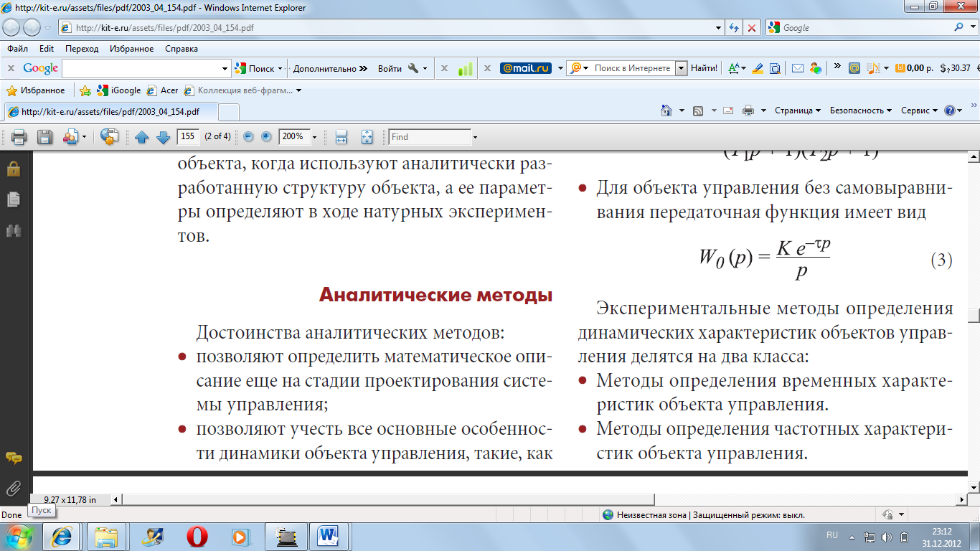Image resolution: width=980 pixels, height=551 pixels.
Task: Zoom in with the plus button
Action: click(x=266, y=136)
